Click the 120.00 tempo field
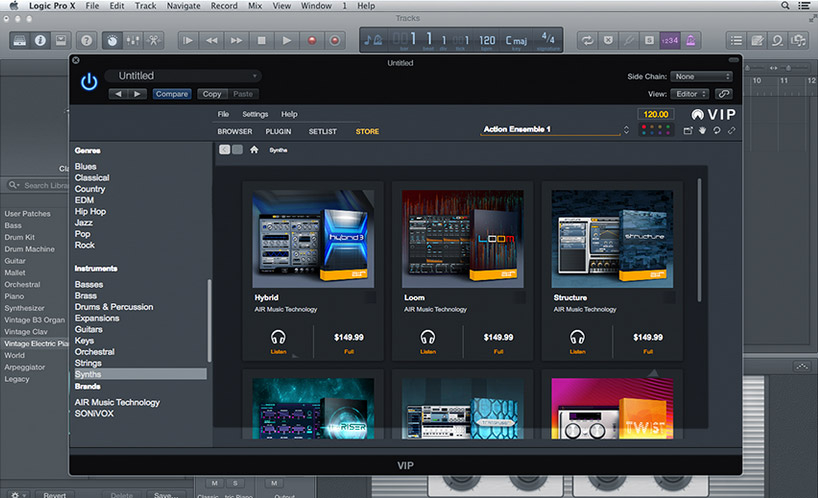The height and width of the screenshot is (498, 818). (656, 114)
